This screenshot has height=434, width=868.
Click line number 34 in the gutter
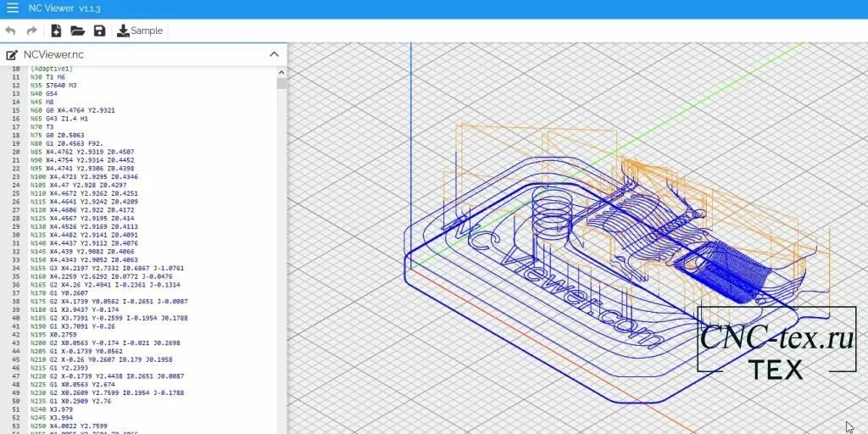point(16,268)
